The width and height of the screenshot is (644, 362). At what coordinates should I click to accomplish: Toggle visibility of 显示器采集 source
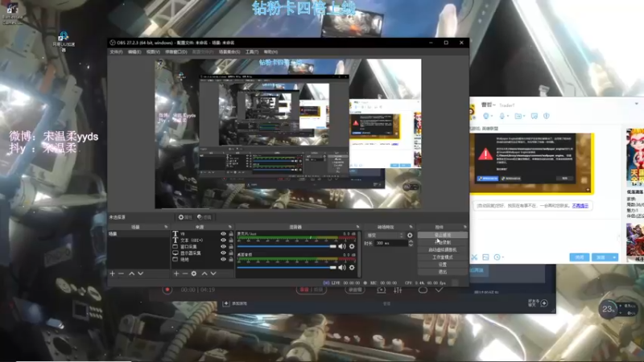224,253
